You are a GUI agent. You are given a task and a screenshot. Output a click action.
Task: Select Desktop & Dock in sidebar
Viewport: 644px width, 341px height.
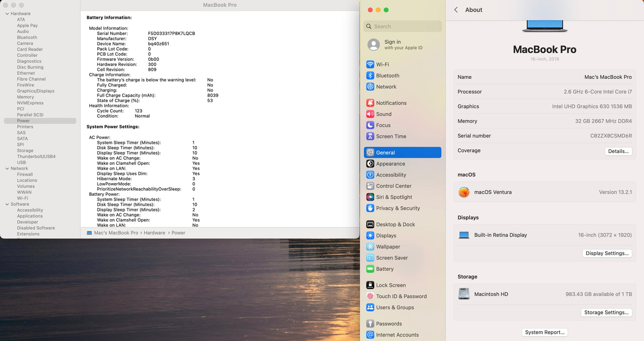395,225
